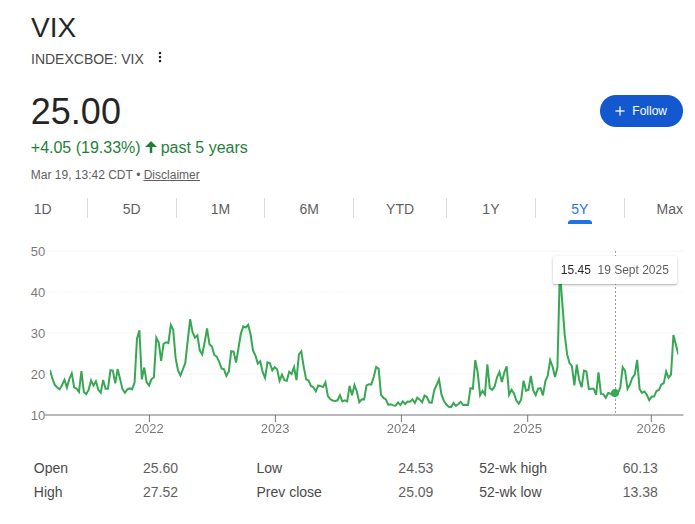Screen dimensions: 695x524
Task: Click the Mar 19, 13:42 CDT timestamp
Action: tap(82, 175)
